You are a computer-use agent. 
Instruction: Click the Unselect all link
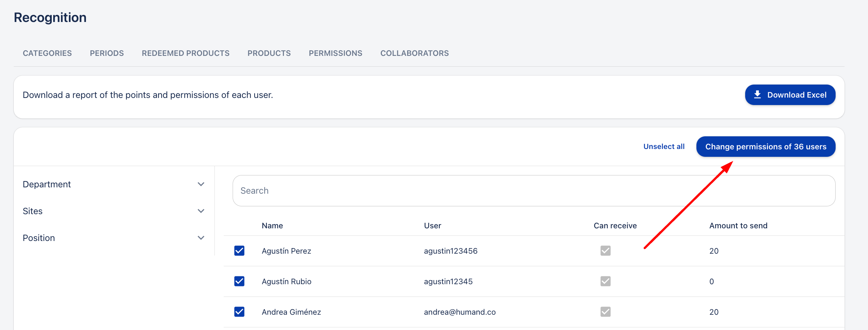664,147
